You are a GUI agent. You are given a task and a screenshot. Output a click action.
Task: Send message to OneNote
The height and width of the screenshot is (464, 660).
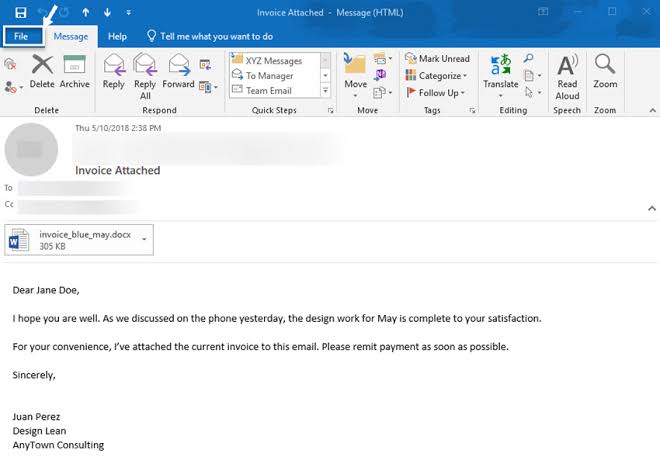coord(380,75)
